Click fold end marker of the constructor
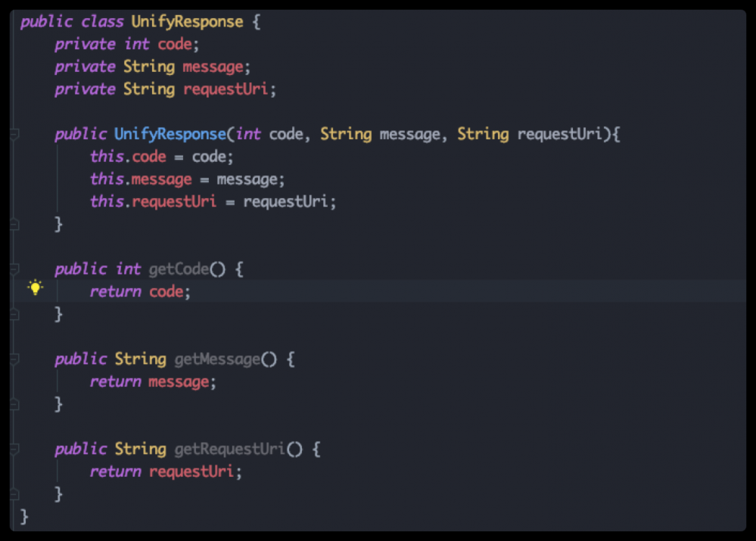The height and width of the screenshot is (541, 756). tap(14, 225)
